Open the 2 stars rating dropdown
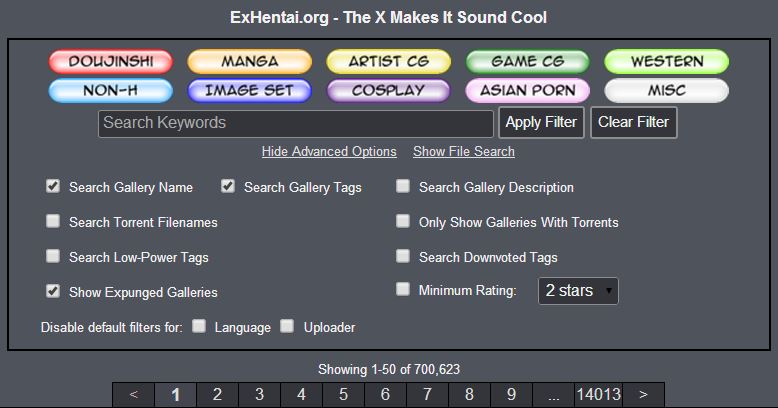The height and width of the screenshot is (408, 778). (578, 291)
